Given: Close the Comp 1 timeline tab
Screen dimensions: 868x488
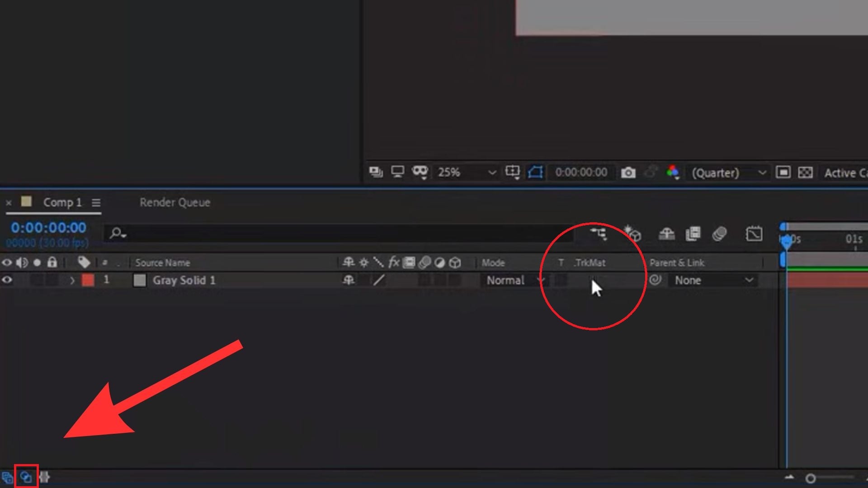Looking at the screenshot, I should click(9, 203).
